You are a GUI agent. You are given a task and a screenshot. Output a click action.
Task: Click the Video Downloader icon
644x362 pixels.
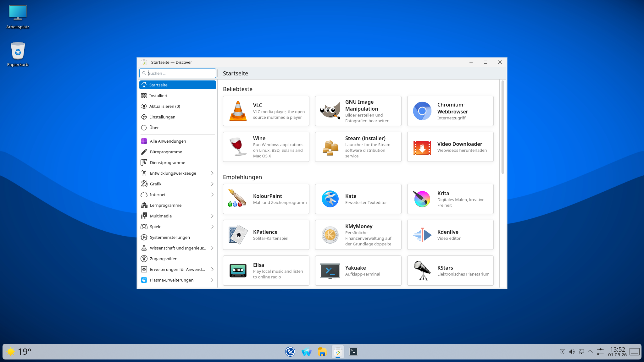422,147
